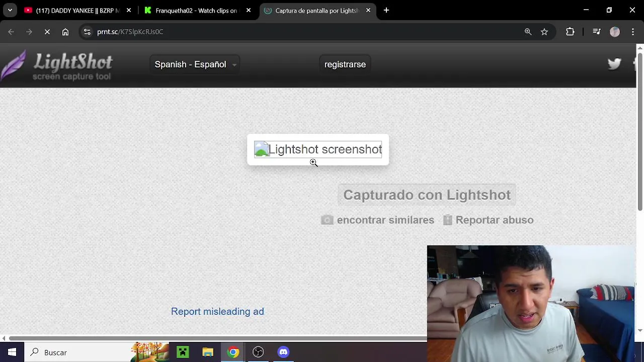
Task: Click the vertical page scrollbar
Action: [640, 131]
